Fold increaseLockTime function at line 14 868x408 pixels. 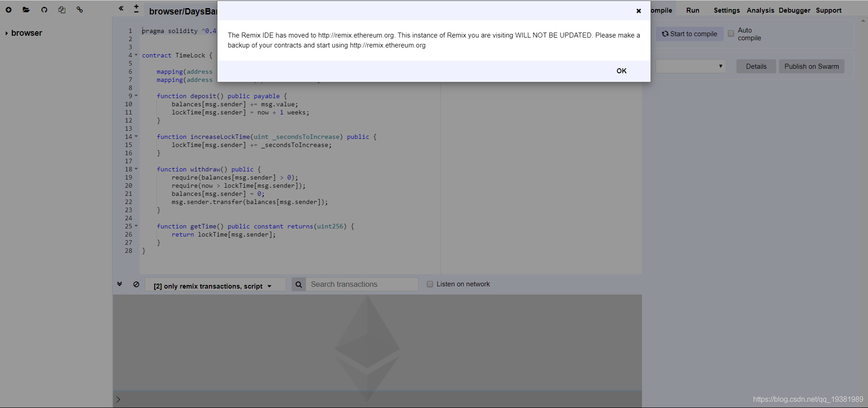136,136
